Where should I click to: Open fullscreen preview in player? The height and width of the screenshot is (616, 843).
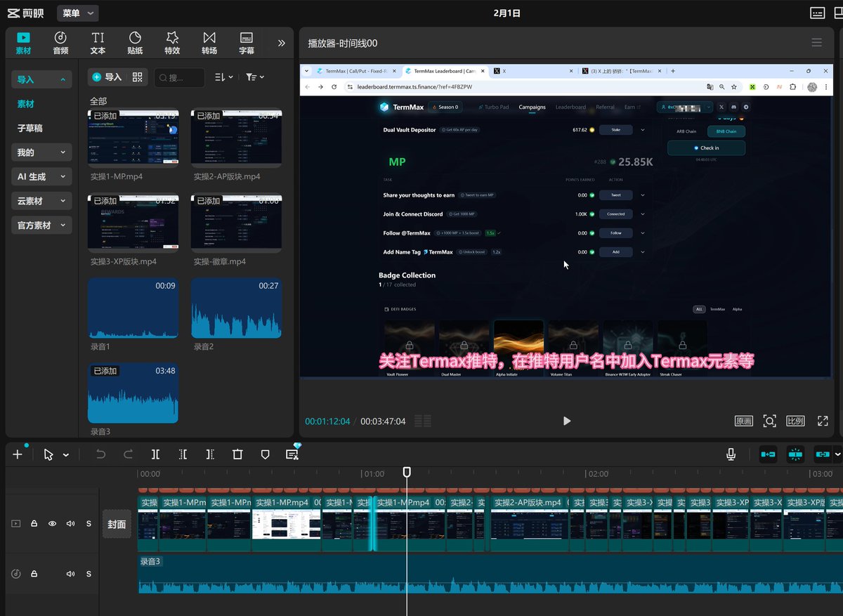pos(823,421)
